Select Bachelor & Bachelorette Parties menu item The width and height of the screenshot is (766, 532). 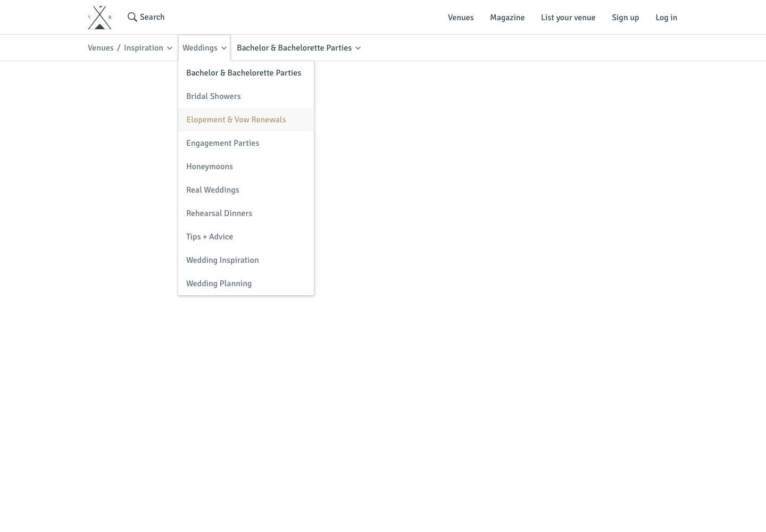(246, 73)
